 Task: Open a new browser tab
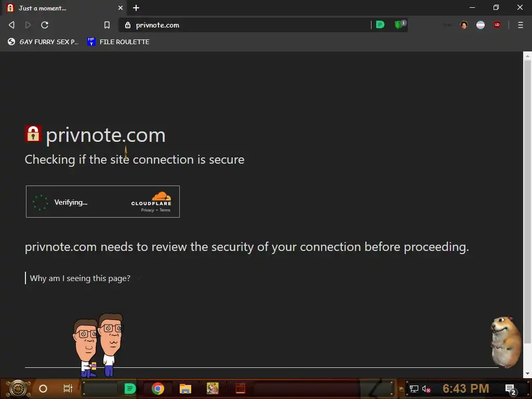coord(136,8)
